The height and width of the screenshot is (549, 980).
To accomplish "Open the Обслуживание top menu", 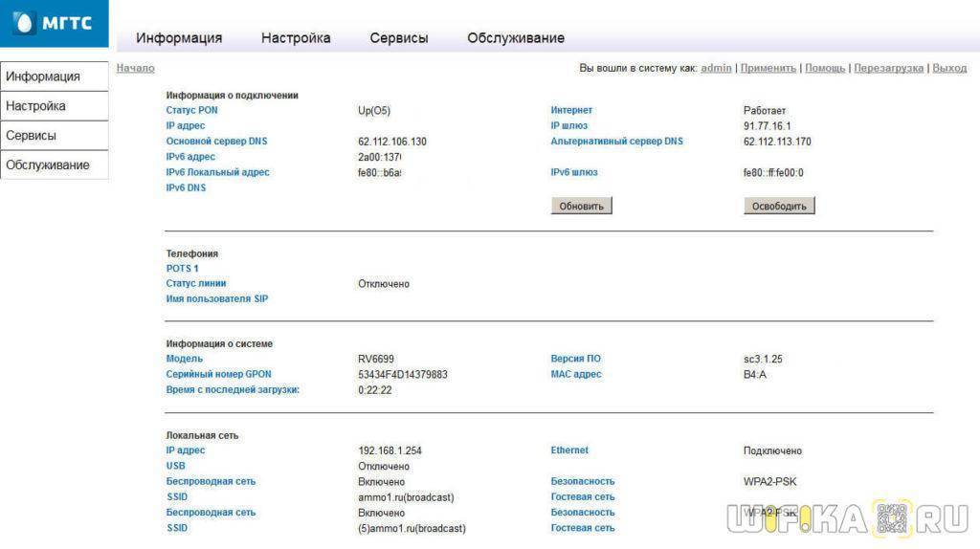I will pyautogui.click(x=516, y=38).
